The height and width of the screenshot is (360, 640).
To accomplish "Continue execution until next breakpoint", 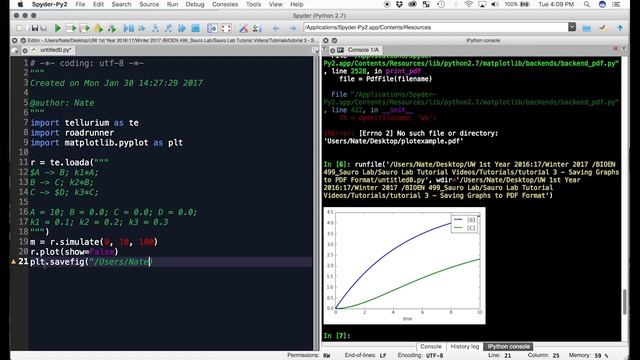I will pyautogui.click(x=182, y=28).
